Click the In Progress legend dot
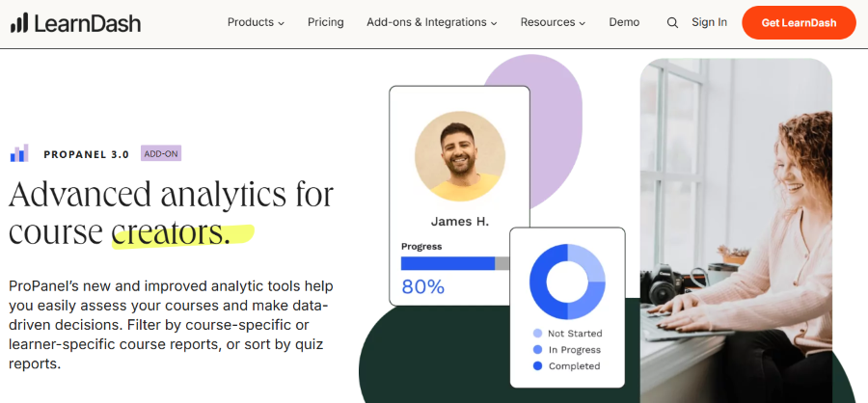This screenshot has height=403, width=868. coord(537,350)
